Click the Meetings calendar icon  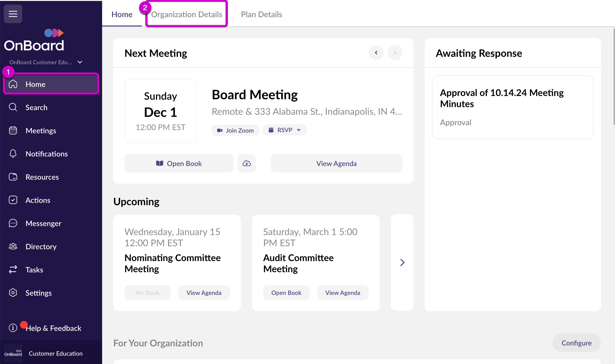click(13, 131)
